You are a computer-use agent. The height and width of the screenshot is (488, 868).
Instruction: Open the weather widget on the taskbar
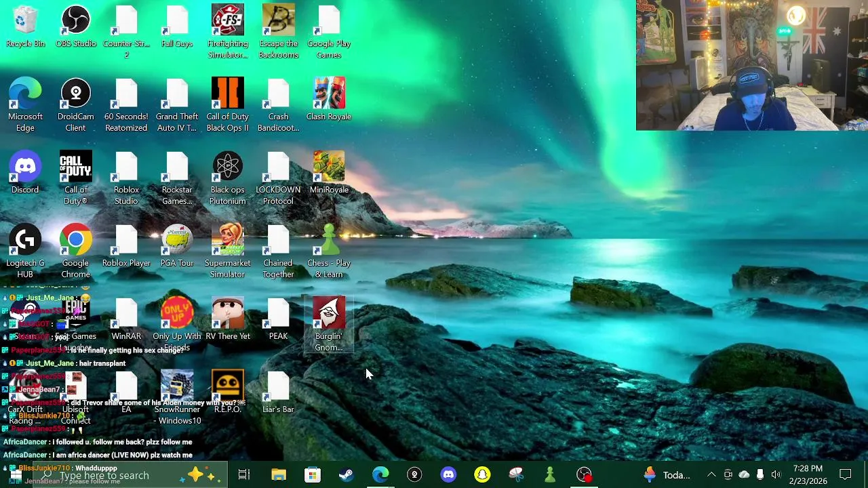tap(667, 475)
